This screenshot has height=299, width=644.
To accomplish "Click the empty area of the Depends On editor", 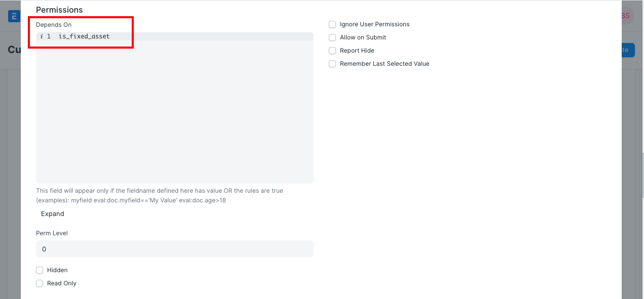I will pos(174,111).
